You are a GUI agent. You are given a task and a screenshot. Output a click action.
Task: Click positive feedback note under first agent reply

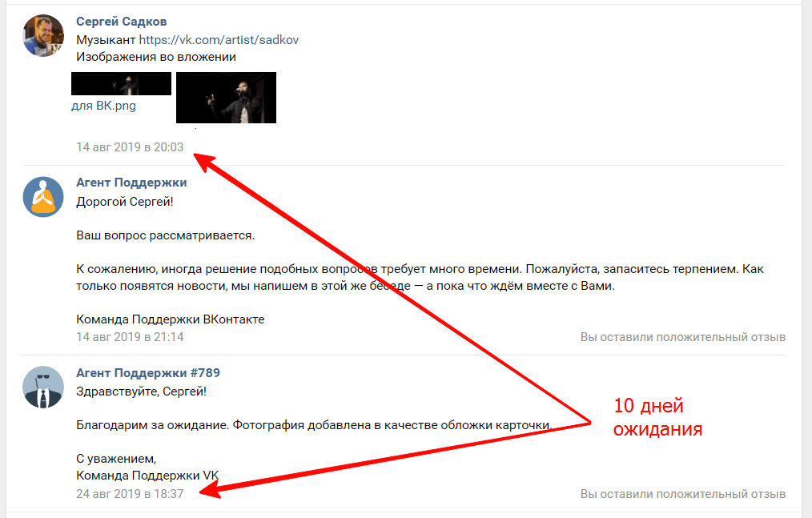pos(683,337)
